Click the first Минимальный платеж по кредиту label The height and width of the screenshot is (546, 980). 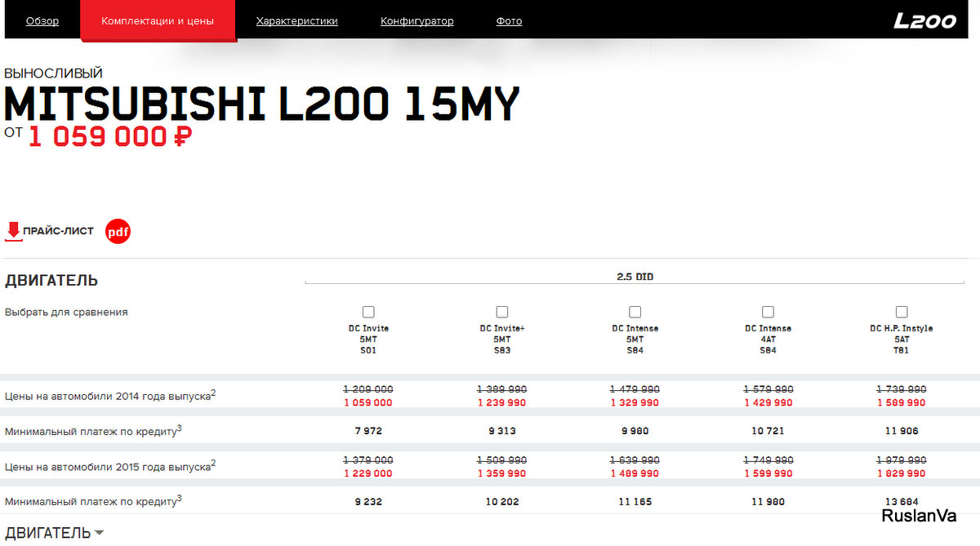coord(93,430)
